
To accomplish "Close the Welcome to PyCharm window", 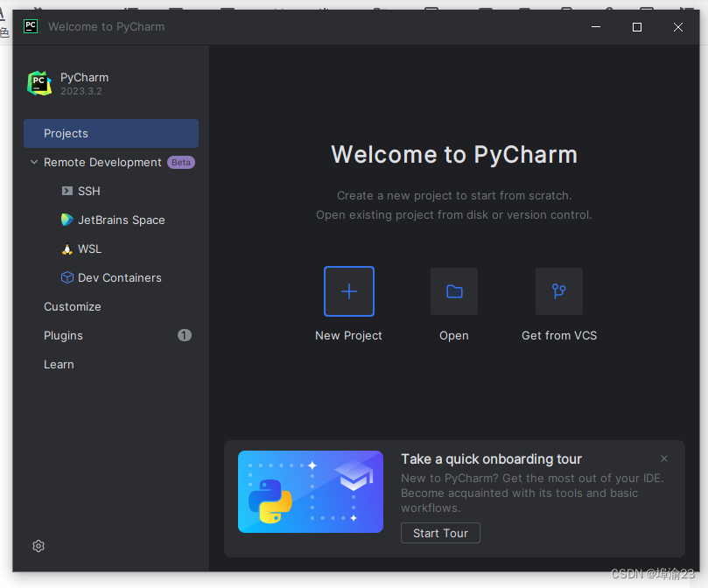I will pyautogui.click(x=677, y=27).
